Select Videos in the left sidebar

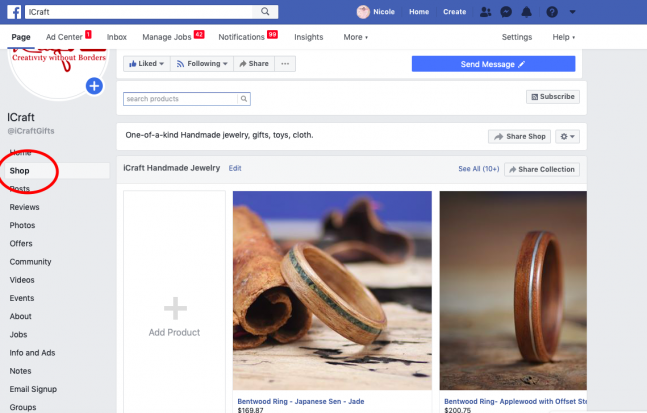pos(22,280)
